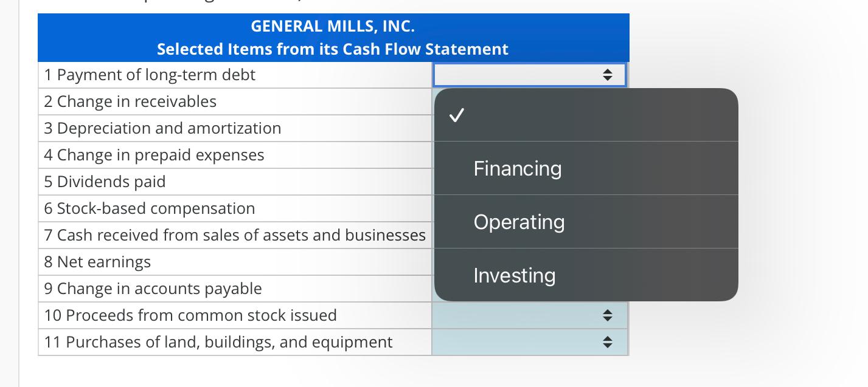Click the stepper arrows on Payment of long-term debt dropdown

tap(608, 75)
